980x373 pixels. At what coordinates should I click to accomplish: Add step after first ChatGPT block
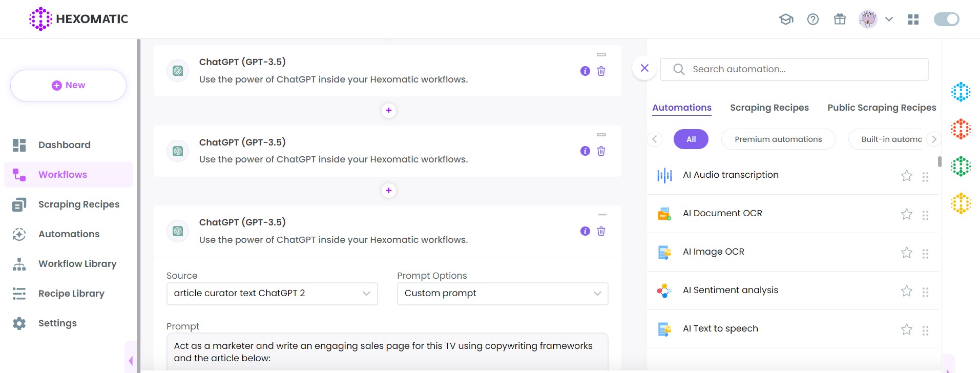pyautogui.click(x=389, y=110)
